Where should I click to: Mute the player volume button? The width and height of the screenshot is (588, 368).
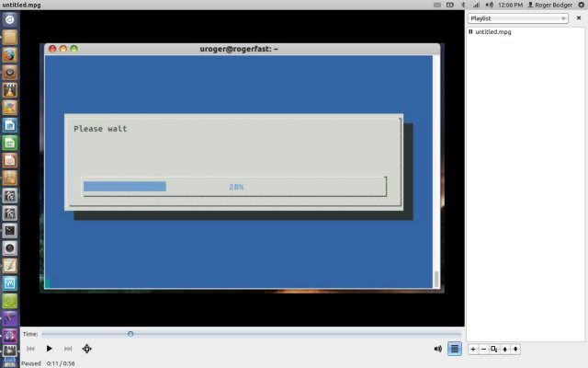[x=437, y=349]
